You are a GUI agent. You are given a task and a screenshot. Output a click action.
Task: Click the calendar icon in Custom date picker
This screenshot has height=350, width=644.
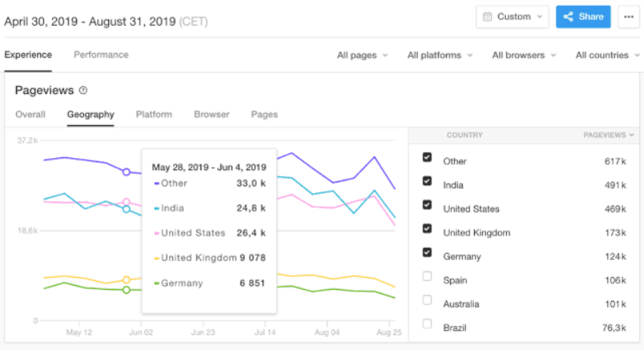(x=488, y=17)
